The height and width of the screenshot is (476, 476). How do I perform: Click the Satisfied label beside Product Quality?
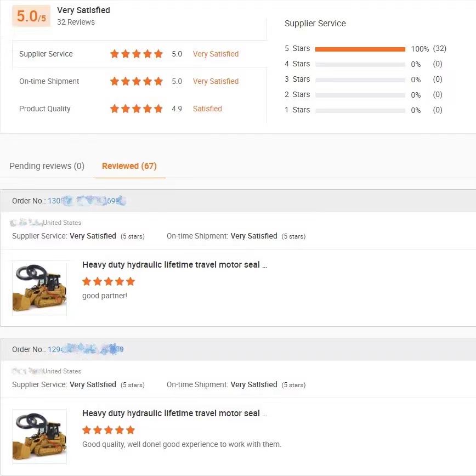click(x=207, y=109)
